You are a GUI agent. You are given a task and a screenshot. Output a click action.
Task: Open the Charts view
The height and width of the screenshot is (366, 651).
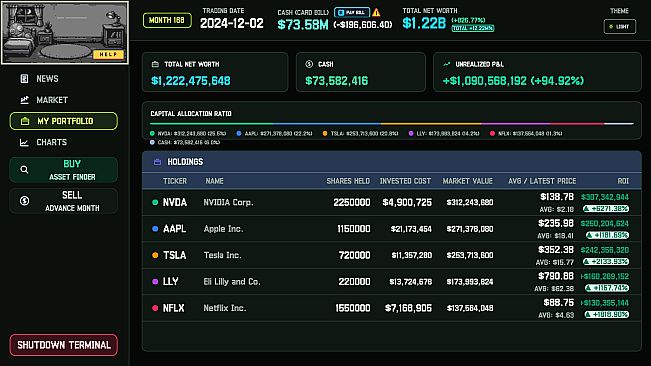point(63,142)
